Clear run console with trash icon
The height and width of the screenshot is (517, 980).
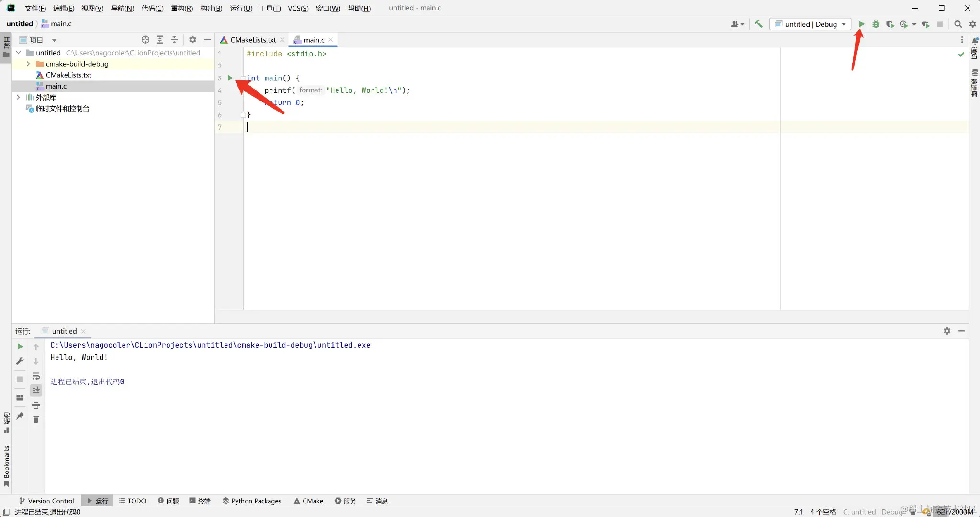click(36, 419)
